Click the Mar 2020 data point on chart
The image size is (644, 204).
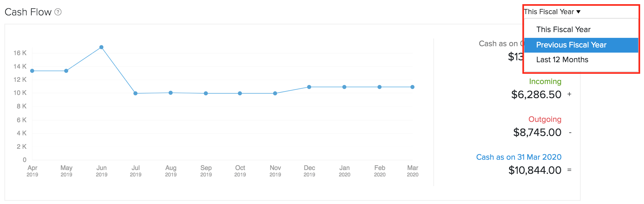(413, 87)
